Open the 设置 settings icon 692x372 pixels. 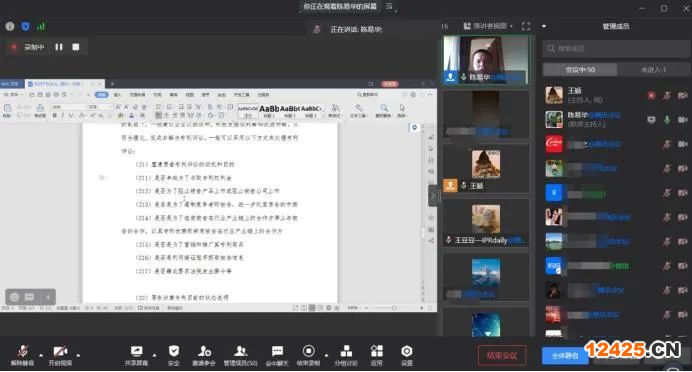tap(406, 356)
